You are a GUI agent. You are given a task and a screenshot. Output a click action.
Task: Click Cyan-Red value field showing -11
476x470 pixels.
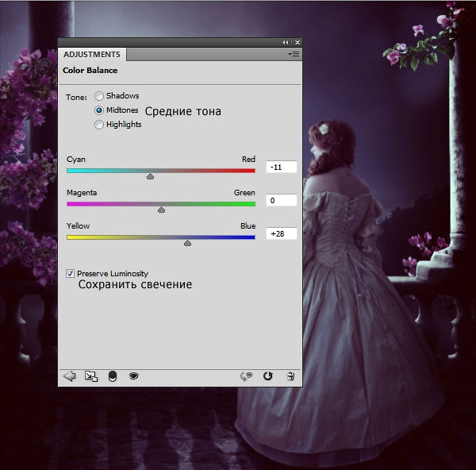[282, 167]
